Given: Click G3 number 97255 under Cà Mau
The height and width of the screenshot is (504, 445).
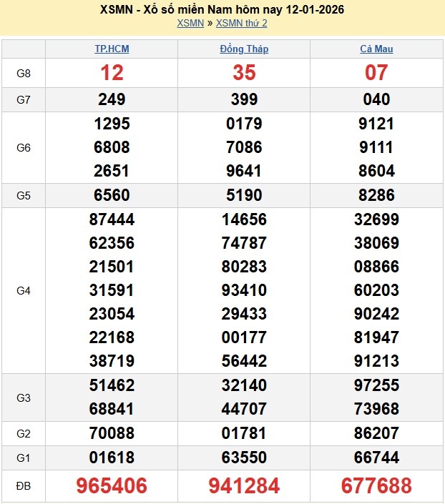Looking at the screenshot, I should click(x=376, y=385).
